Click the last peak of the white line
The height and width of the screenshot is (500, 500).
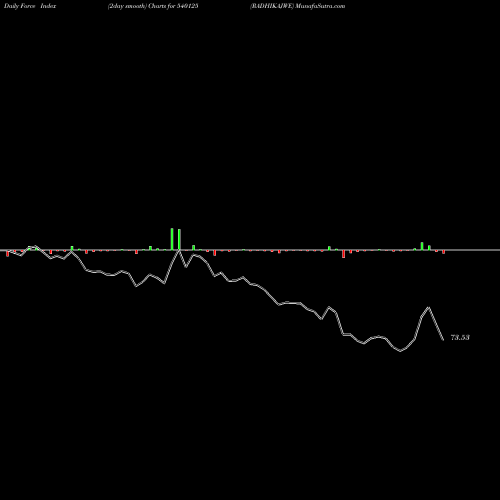[429, 307]
